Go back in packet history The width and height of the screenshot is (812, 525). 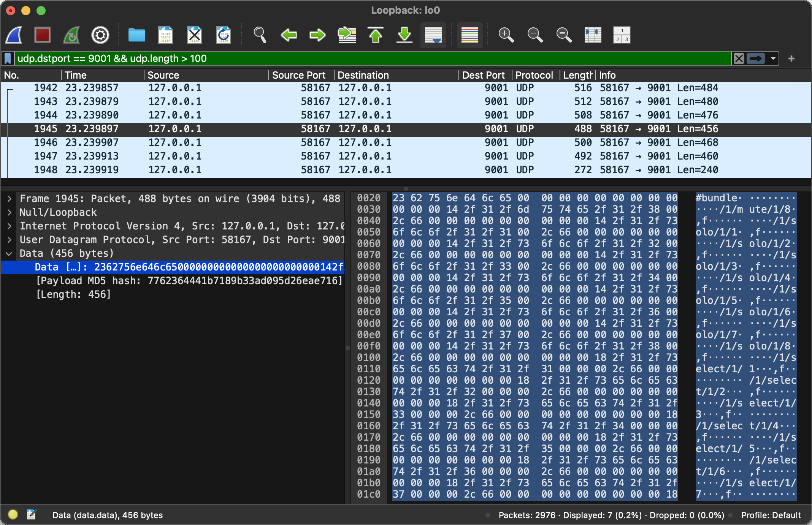tap(289, 35)
